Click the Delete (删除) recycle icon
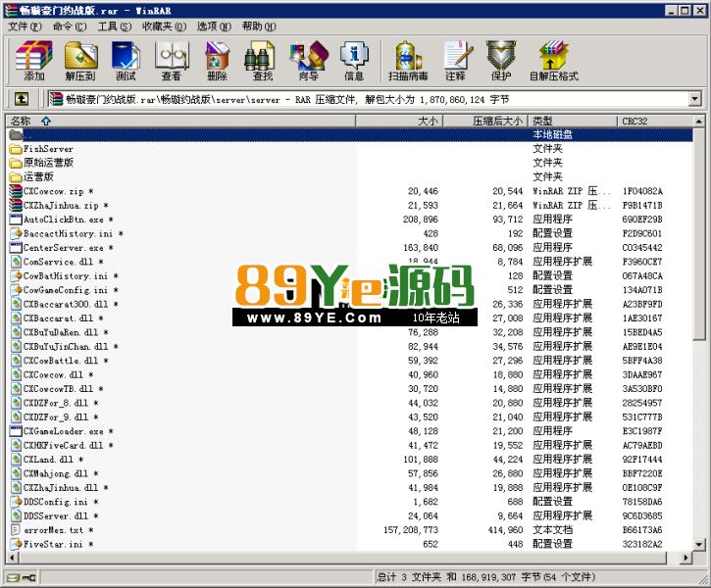The height and width of the screenshot is (588, 711). pyautogui.click(x=217, y=55)
